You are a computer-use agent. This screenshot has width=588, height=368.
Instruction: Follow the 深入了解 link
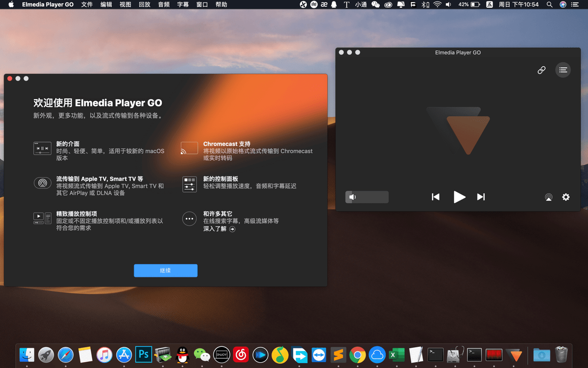(219, 229)
